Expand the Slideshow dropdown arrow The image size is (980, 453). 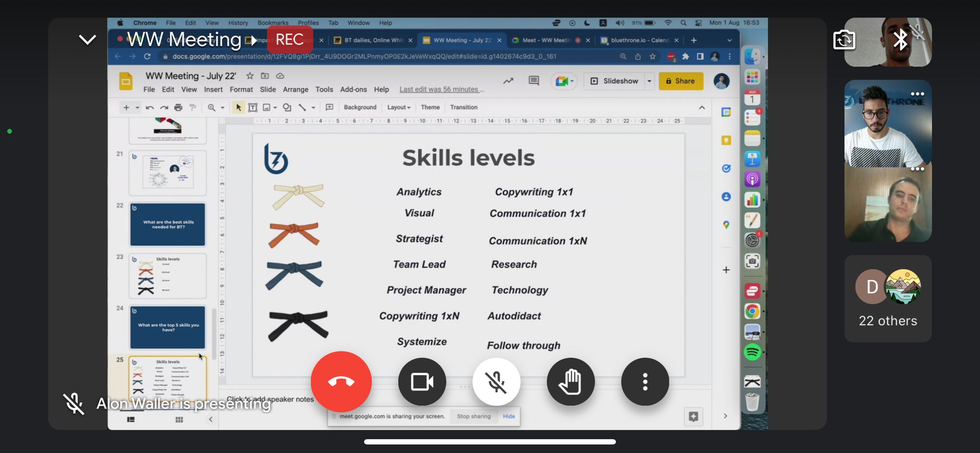[x=649, y=81]
